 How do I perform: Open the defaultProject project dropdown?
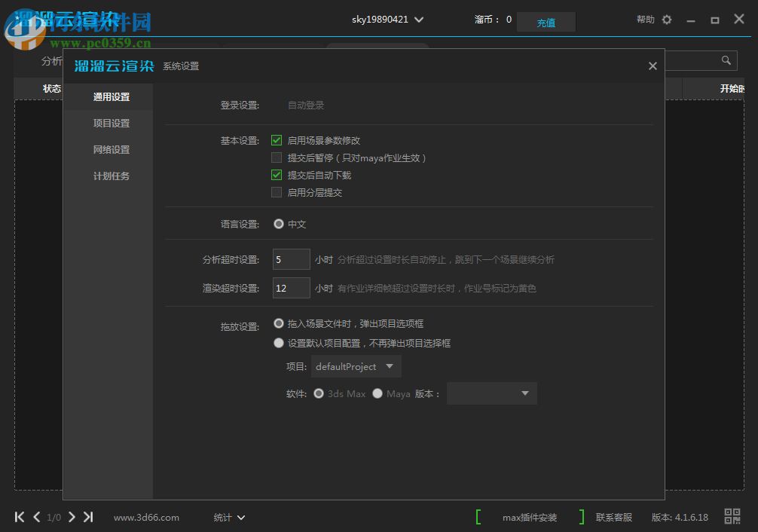[x=356, y=366]
